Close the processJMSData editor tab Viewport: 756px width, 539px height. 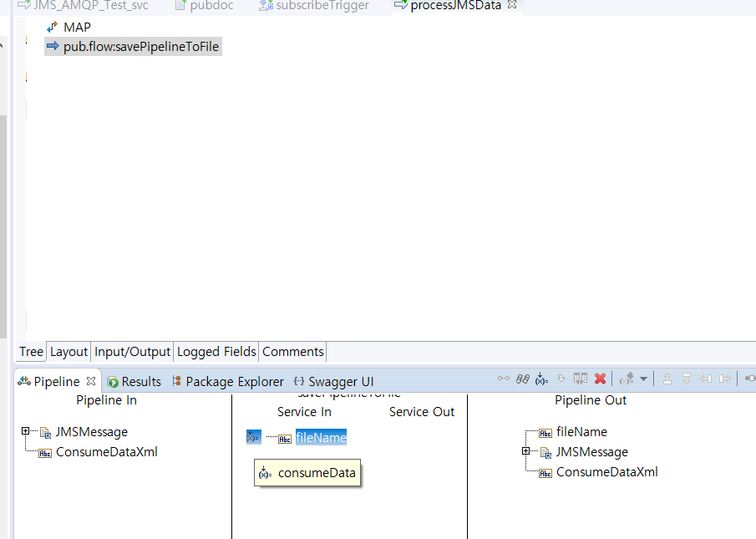(x=513, y=5)
